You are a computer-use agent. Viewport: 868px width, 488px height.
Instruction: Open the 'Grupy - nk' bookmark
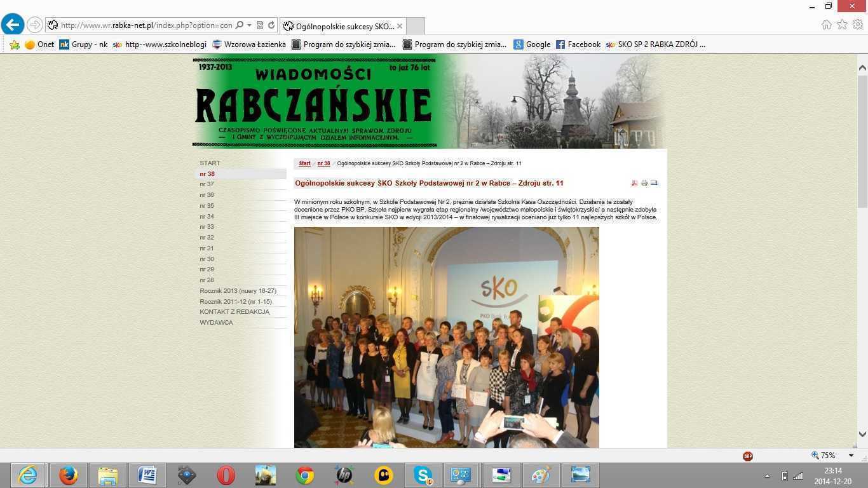pyautogui.click(x=83, y=44)
